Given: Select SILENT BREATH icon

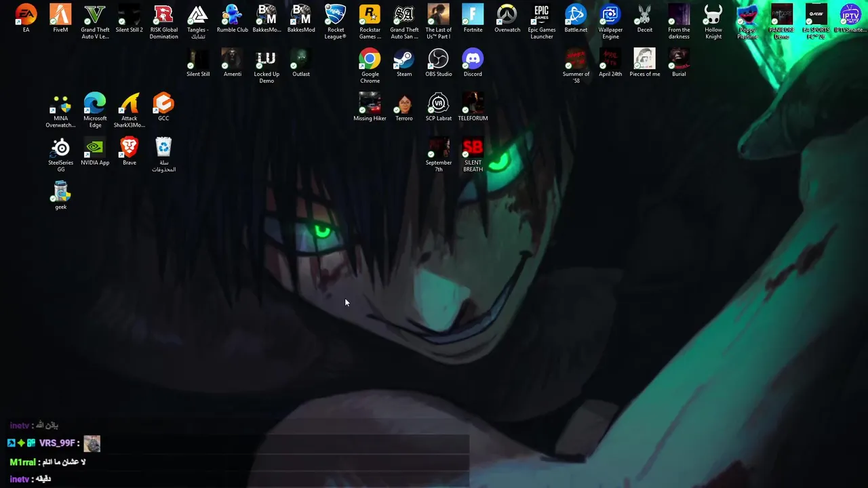Looking at the screenshot, I should 473,148.
